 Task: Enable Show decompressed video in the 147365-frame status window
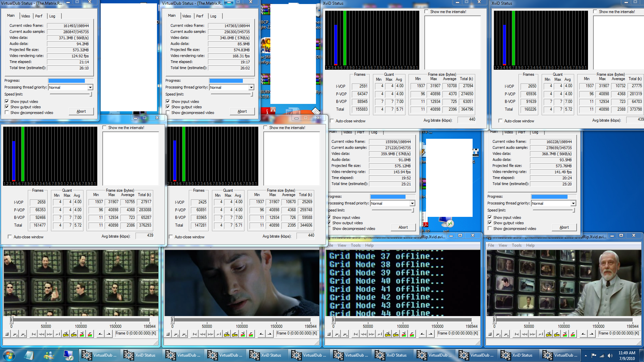pos(168,113)
